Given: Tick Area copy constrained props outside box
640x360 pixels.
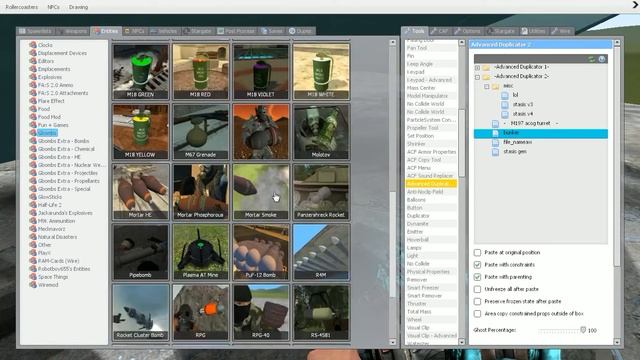Looking at the screenshot, I should coord(477,313).
